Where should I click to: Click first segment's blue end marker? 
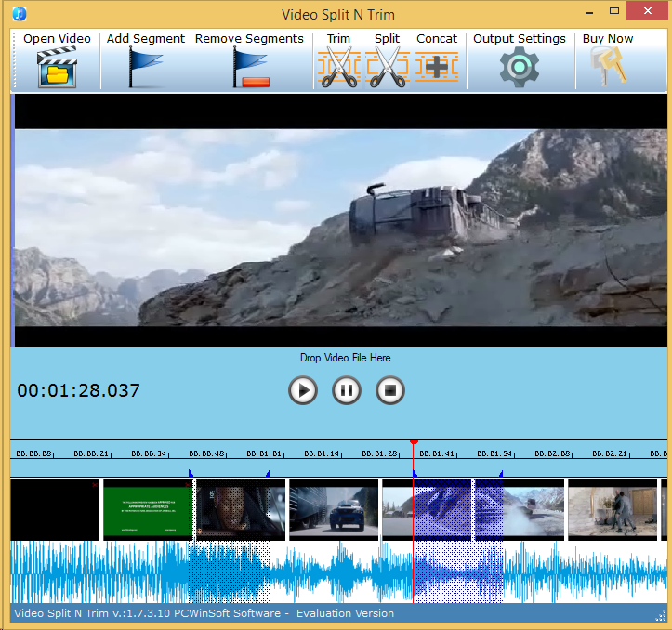tap(268, 473)
